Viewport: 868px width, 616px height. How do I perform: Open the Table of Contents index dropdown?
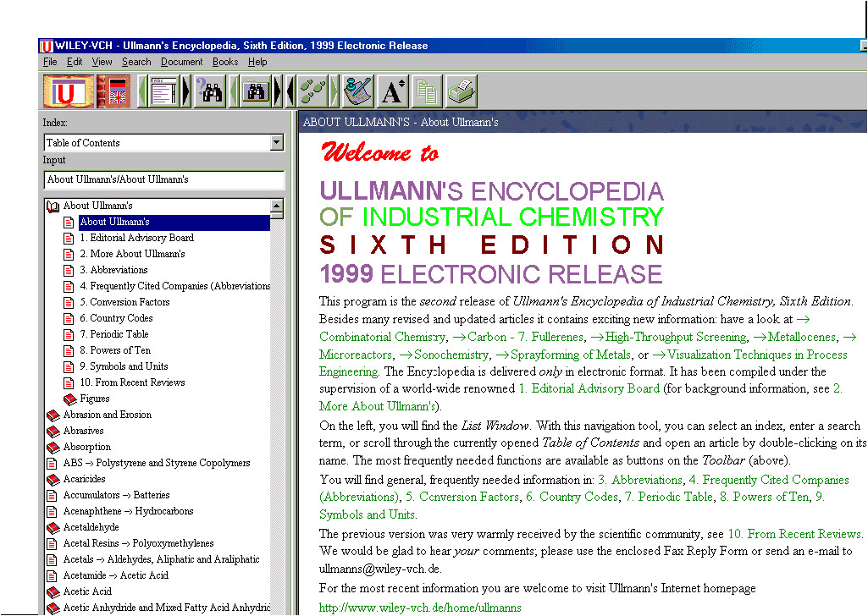277,143
